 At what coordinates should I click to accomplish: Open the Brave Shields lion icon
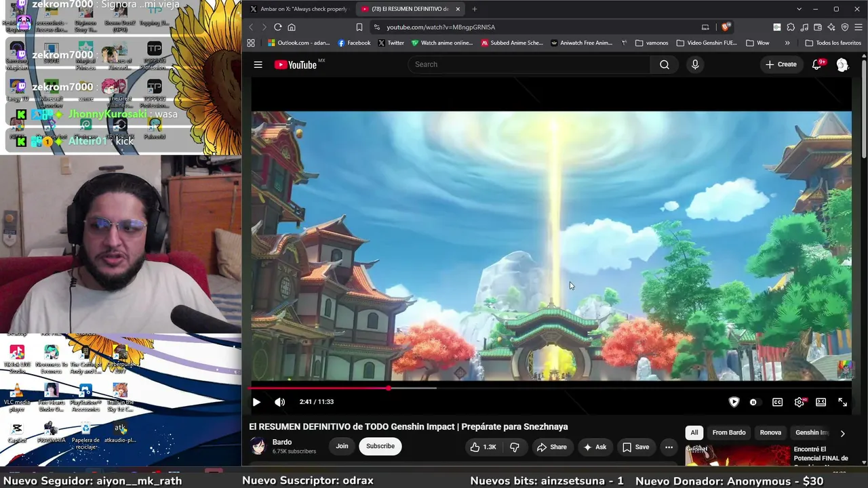[x=725, y=27]
